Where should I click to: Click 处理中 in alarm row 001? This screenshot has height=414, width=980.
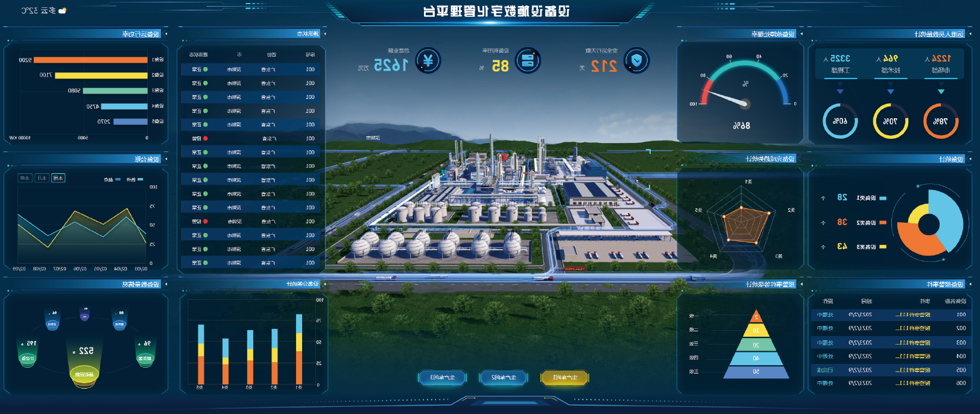824,314
